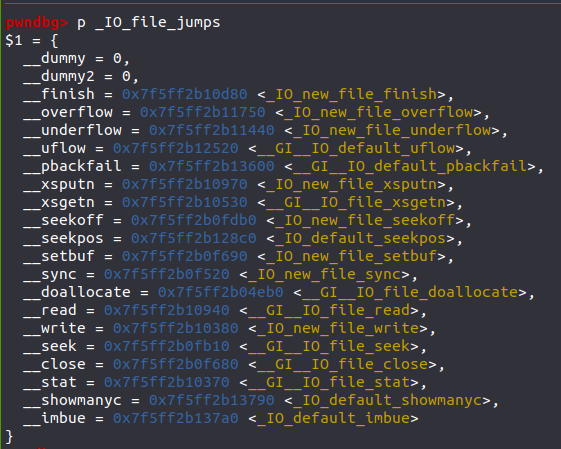The height and width of the screenshot is (449, 561).
Task: Click the __underflow field name
Action: [72, 130]
